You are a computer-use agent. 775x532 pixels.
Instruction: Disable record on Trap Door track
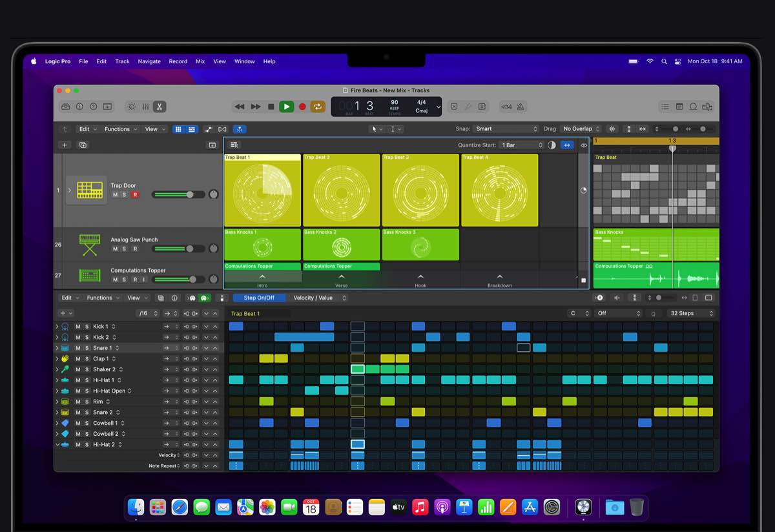134,194
